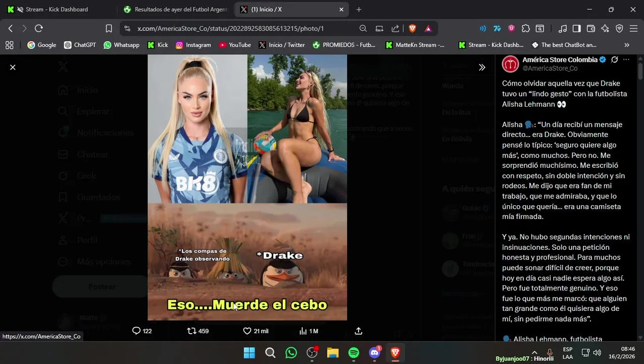Open the pink shield U extension
This screenshot has width=644, height=364.
(511, 29)
